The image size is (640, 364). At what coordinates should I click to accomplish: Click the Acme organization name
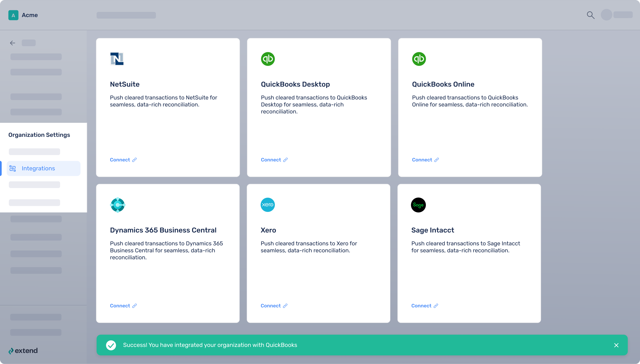click(x=30, y=15)
